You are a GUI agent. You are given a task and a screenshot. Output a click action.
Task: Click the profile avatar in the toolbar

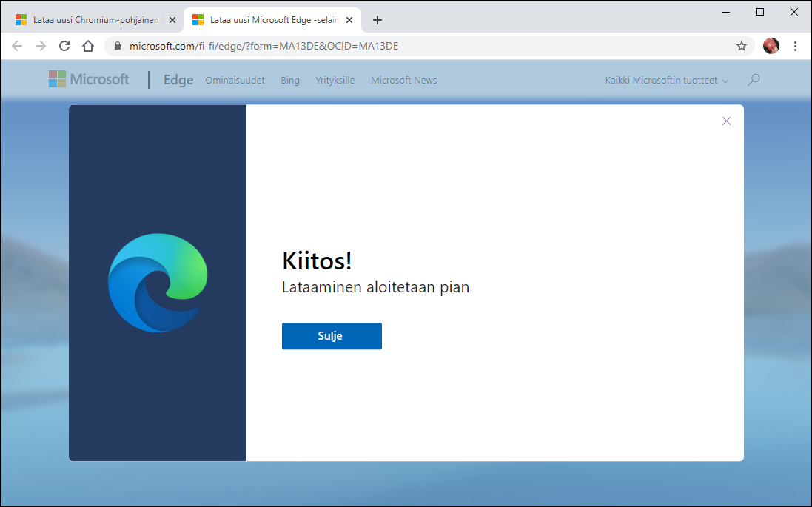(771, 45)
